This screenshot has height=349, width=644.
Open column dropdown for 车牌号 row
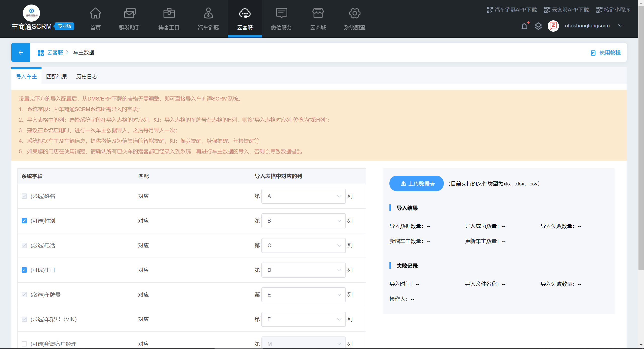(x=303, y=295)
